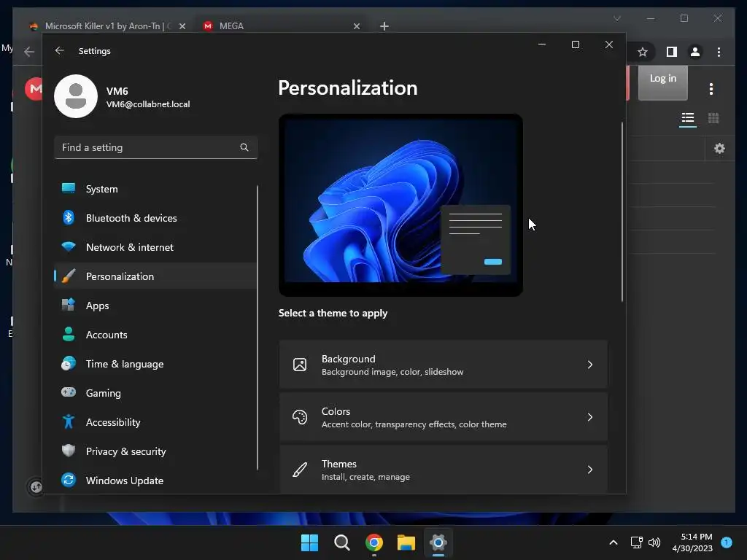747x560 pixels.
Task: Click the Gaming controller icon
Action: pyautogui.click(x=69, y=392)
